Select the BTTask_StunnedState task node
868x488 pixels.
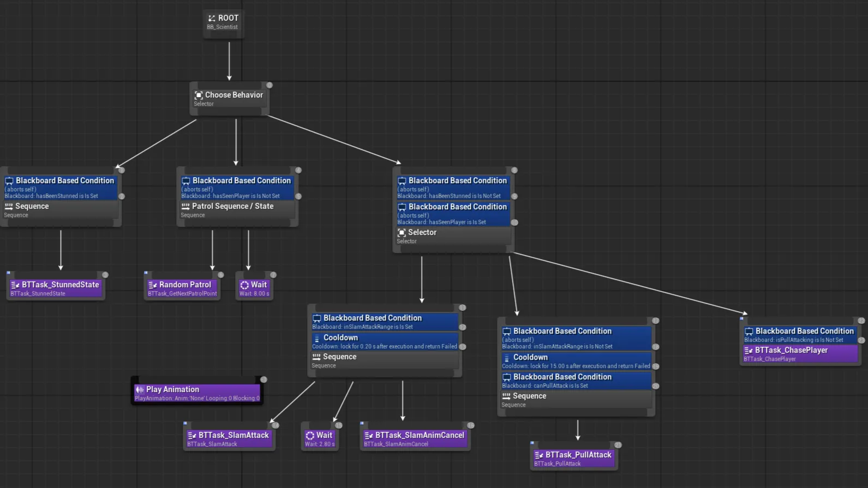pyautogui.click(x=56, y=288)
